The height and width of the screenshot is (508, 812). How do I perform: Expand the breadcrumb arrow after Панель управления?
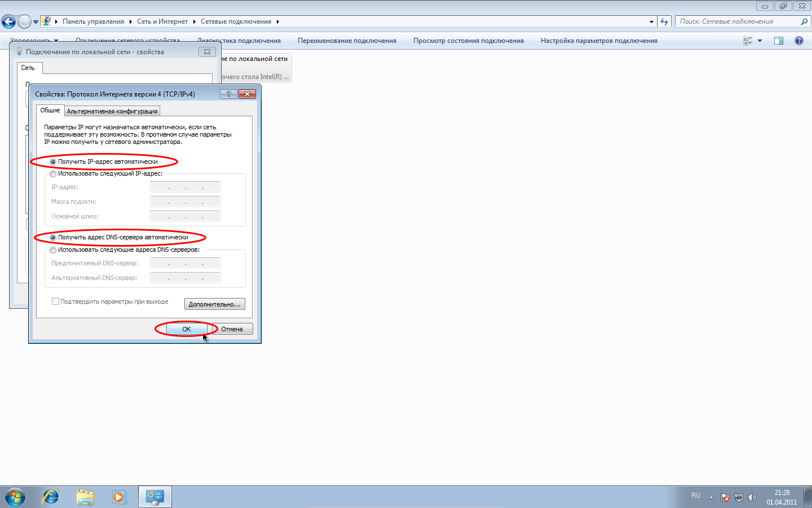click(130, 21)
